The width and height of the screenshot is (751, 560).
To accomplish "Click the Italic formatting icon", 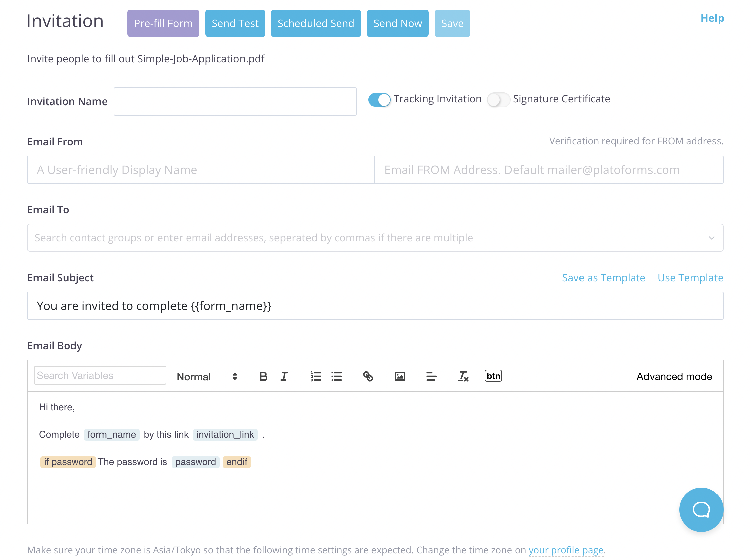I will coord(284,376).
